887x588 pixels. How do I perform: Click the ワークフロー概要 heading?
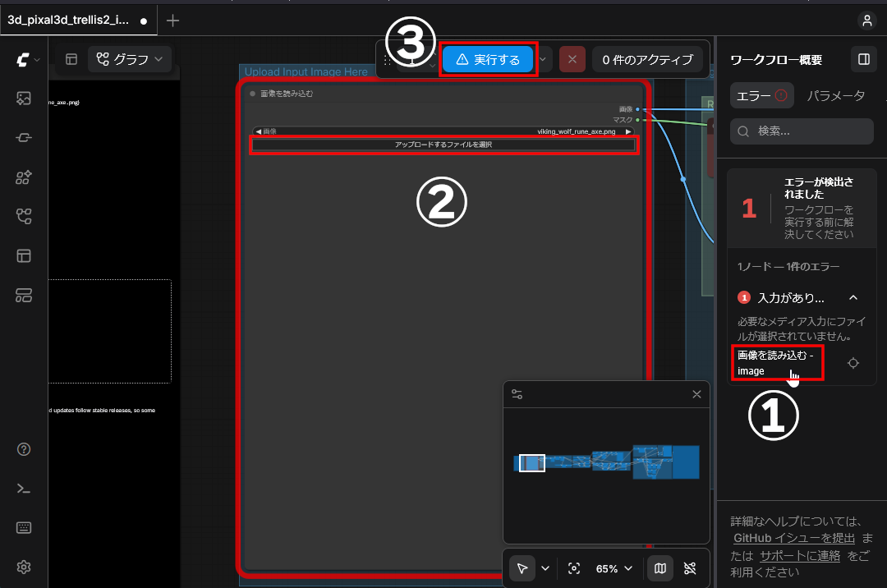pos(775,60)
